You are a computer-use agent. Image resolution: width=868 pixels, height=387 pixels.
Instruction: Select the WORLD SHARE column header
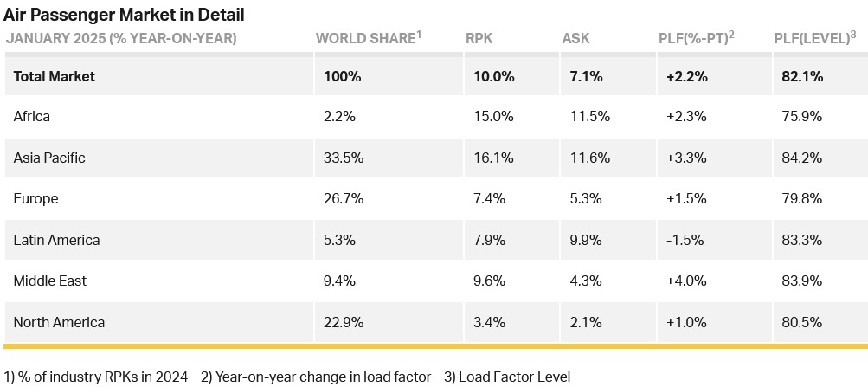coord(369,37)
